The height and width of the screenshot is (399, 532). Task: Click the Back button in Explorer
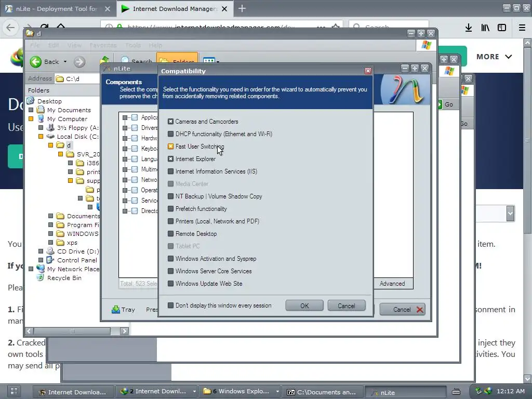point(45,62)
